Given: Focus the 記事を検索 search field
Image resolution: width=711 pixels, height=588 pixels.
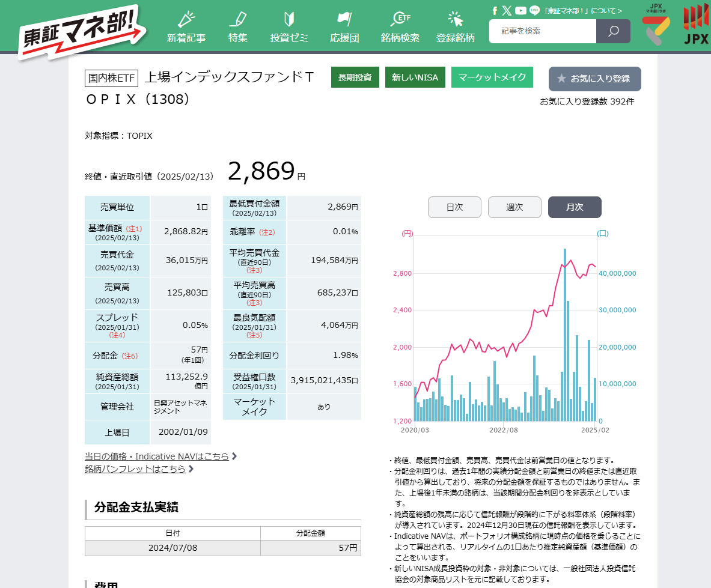Looking at the screenshot, I should (543, 31).
